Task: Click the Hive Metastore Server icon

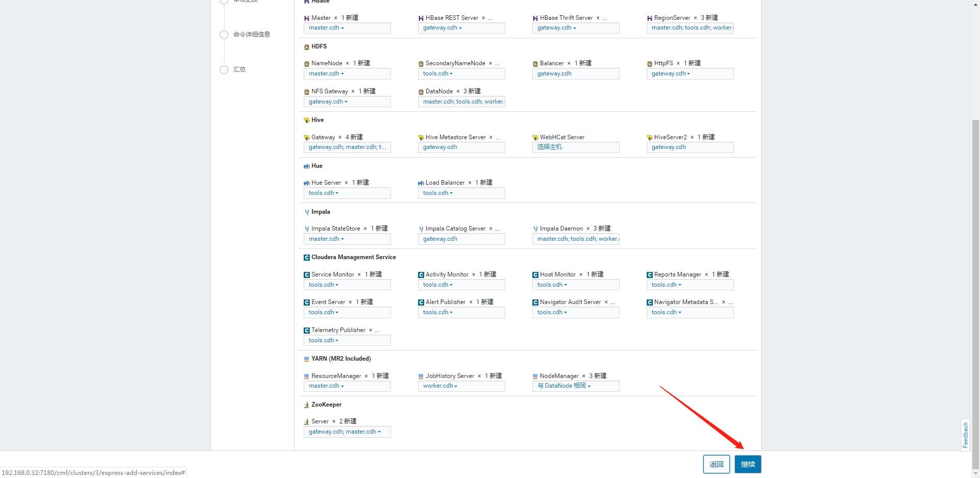Action: [421, 137]
